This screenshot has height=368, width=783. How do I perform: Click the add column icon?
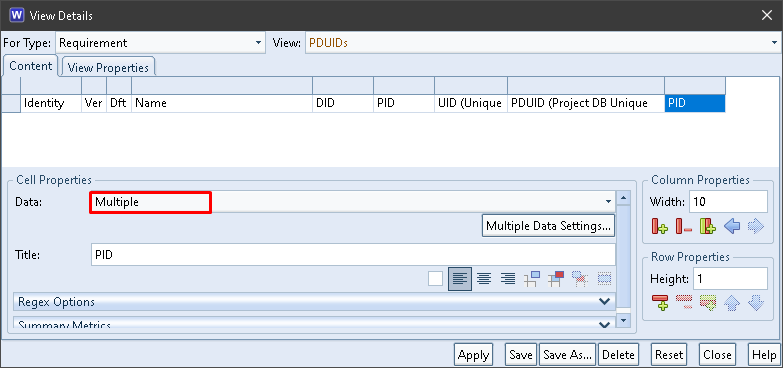(659, 226)
